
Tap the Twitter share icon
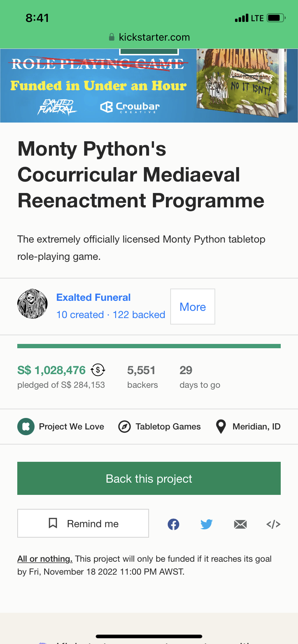[207, 524]
